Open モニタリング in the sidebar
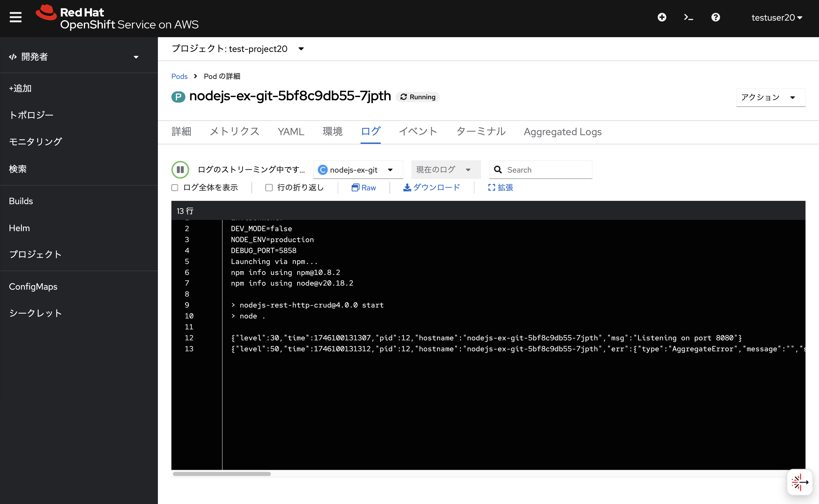Viewport: 819px width, 504px height. point(79,142)
